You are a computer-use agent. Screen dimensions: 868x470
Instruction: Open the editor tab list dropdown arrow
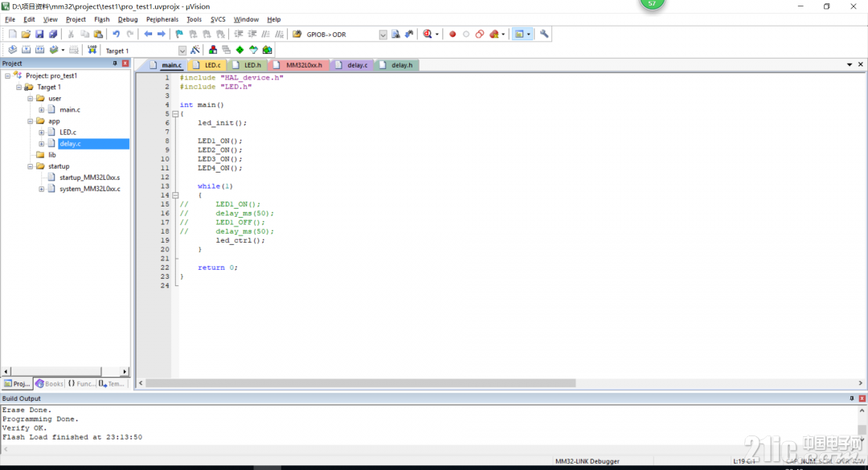pos(850,65)
